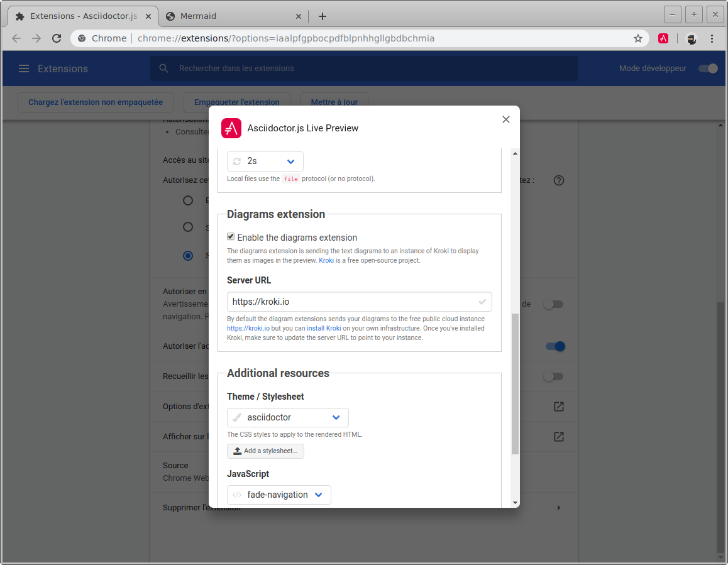Click the refresh icon inside the 2s interval selector
Screen dimensions: 728x565
[237, 161]
